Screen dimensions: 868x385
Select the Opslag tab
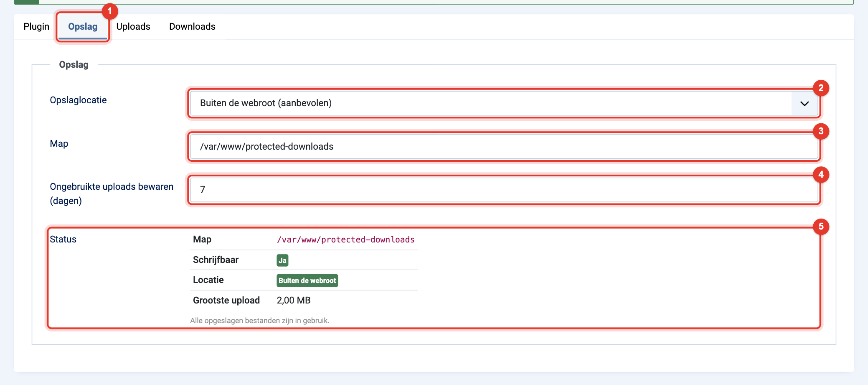83,27
